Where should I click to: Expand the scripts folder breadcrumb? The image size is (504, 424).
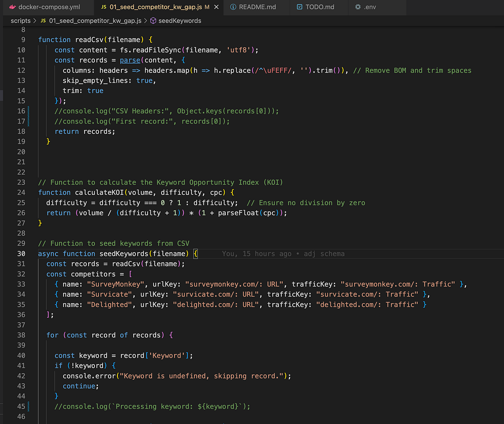click(20, 21)
